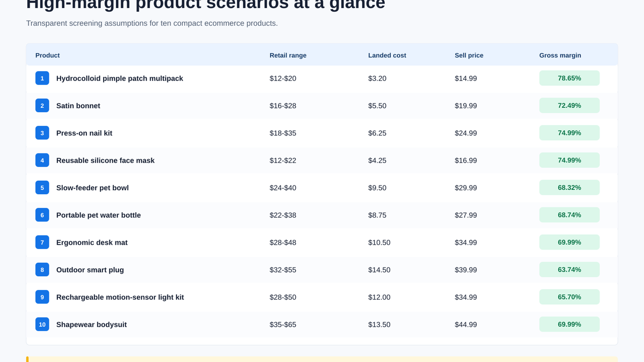The height and width of the screenshot is (362, 644).
Task: Click the $19.99 sell price cell
Action: click(466, 106)
